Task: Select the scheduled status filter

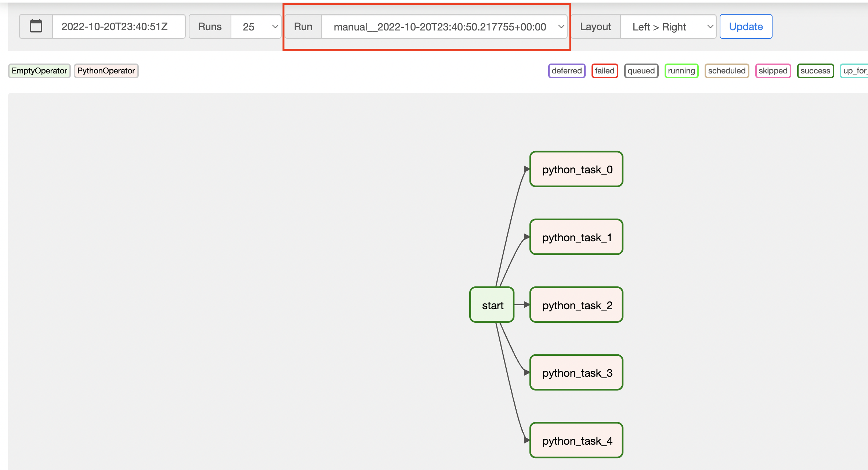Action: [726, 70]
